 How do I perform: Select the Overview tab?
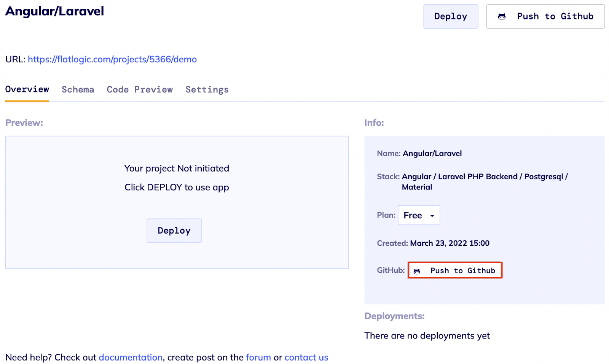click(x=27, y=89)
